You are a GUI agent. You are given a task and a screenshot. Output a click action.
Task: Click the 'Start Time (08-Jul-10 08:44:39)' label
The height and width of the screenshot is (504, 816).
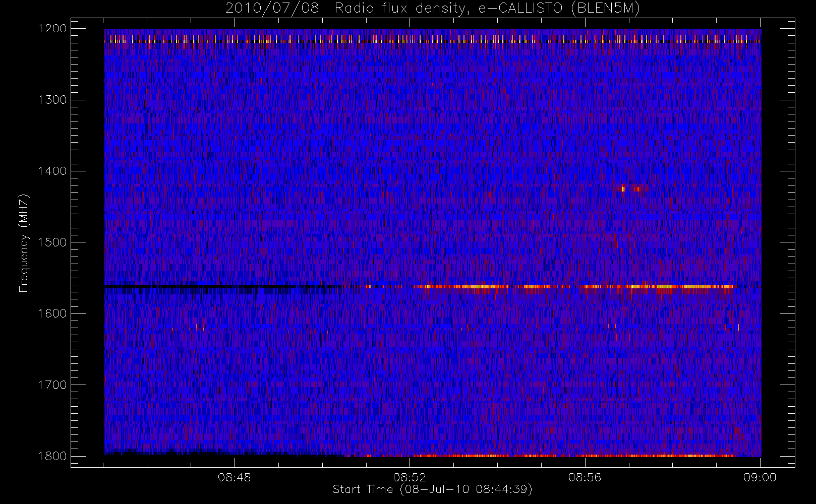[x=432, y=489]
